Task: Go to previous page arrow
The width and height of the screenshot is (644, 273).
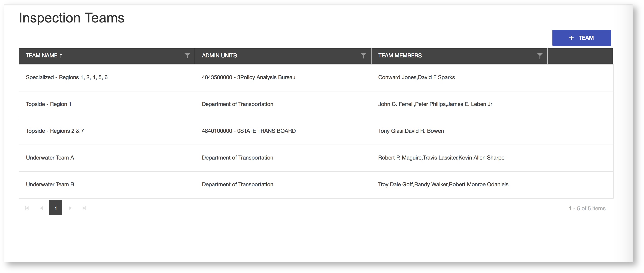Action: coord(41,208)
